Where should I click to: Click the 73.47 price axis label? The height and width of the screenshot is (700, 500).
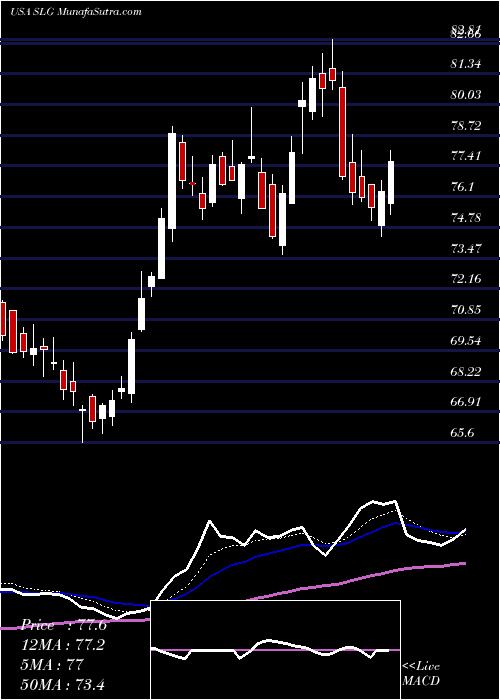click(466, 248)
